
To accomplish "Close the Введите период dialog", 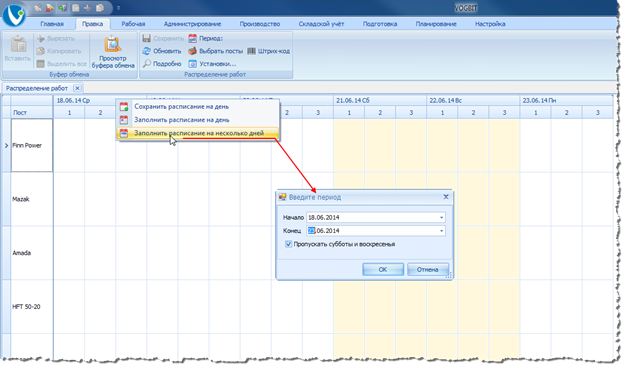I will pyautogui.click(x=446, y=197).
